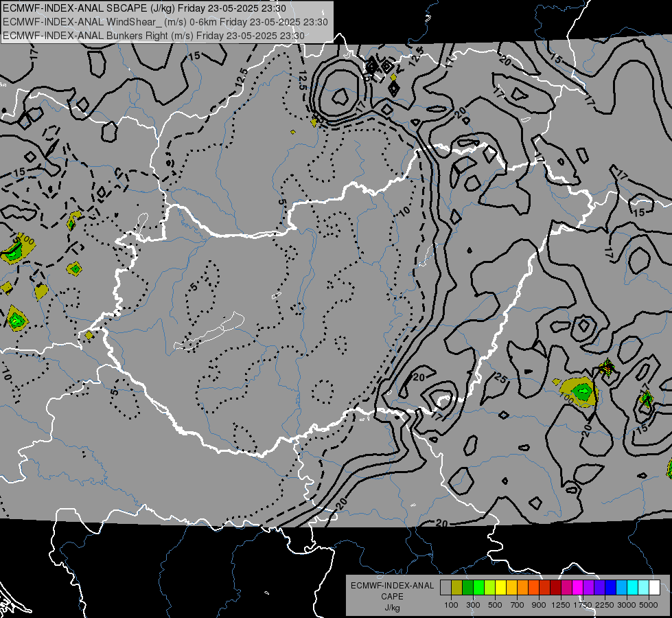Choose the yellow-green lime legend swatch
The height and width of the screenshot is (618, 672).
(489, 588)
